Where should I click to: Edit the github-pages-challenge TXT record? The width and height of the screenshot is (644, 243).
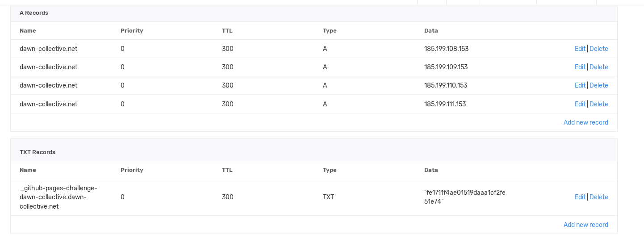point(580,197)
